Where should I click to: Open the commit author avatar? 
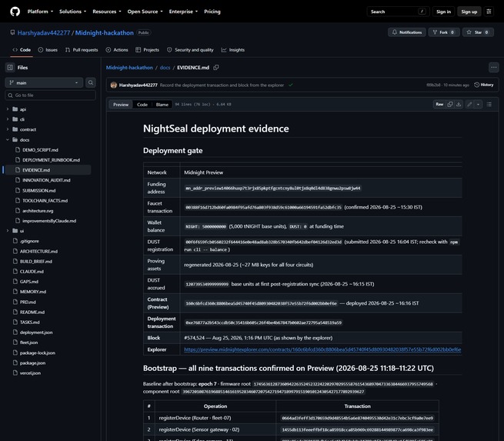(x=113, y=85)
